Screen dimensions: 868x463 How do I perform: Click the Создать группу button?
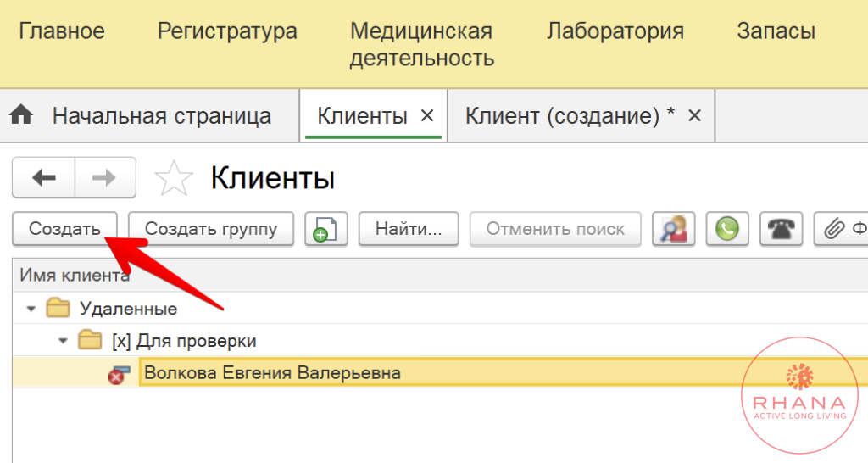tap(211, 229)
